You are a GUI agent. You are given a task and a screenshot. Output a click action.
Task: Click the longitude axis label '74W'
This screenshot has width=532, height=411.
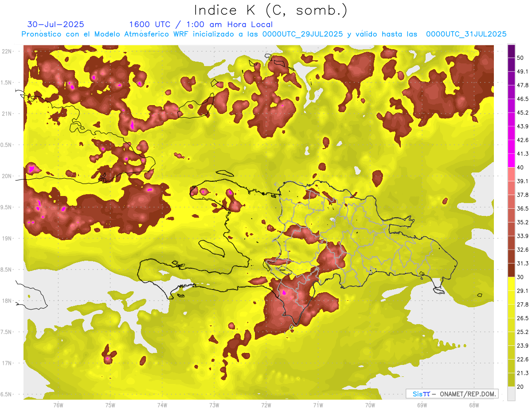tap(162, 406)
